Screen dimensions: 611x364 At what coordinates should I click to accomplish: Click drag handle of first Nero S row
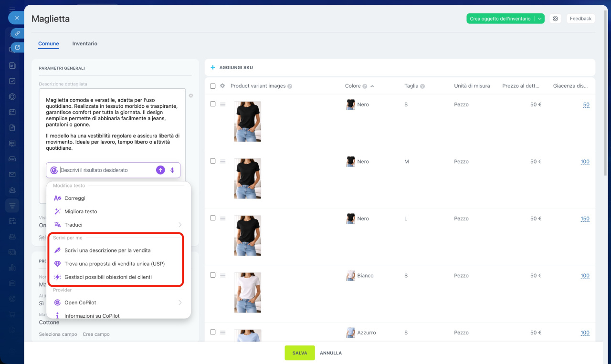(x=222, y=104)
